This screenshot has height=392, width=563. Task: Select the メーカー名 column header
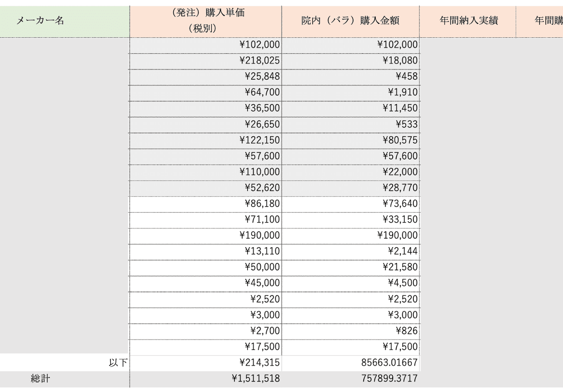[65, 21]
